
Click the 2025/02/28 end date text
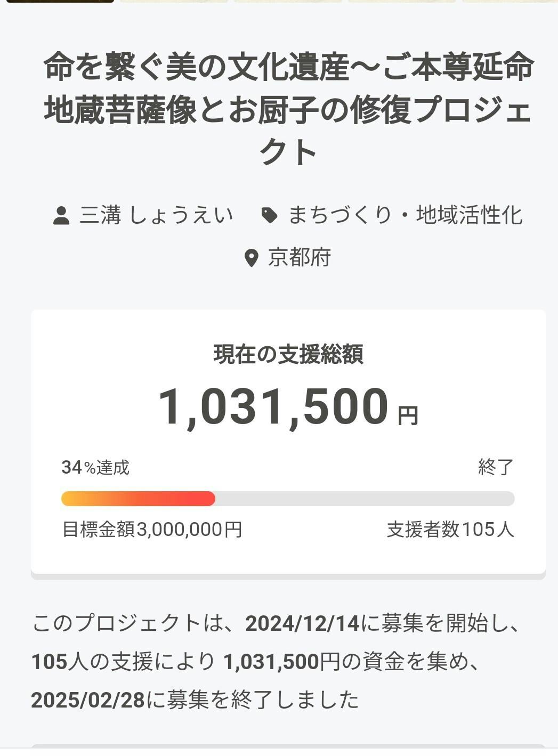(x=88, y=700)
